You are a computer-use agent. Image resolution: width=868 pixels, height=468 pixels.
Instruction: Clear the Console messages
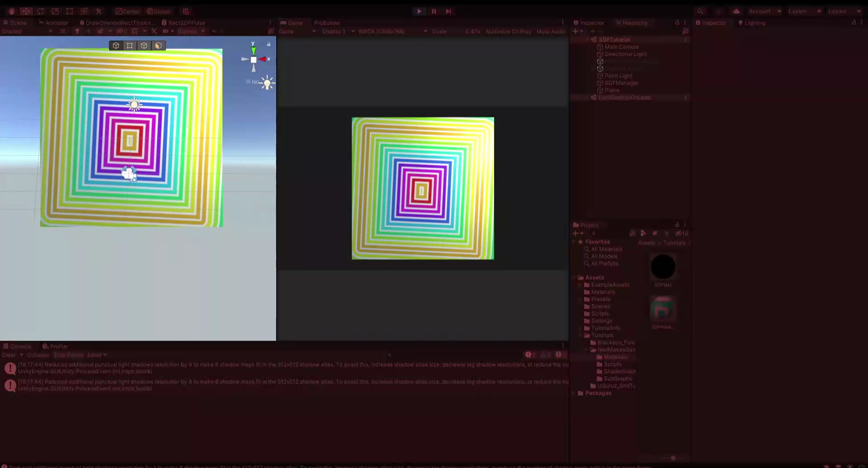[x=8, y=355]
